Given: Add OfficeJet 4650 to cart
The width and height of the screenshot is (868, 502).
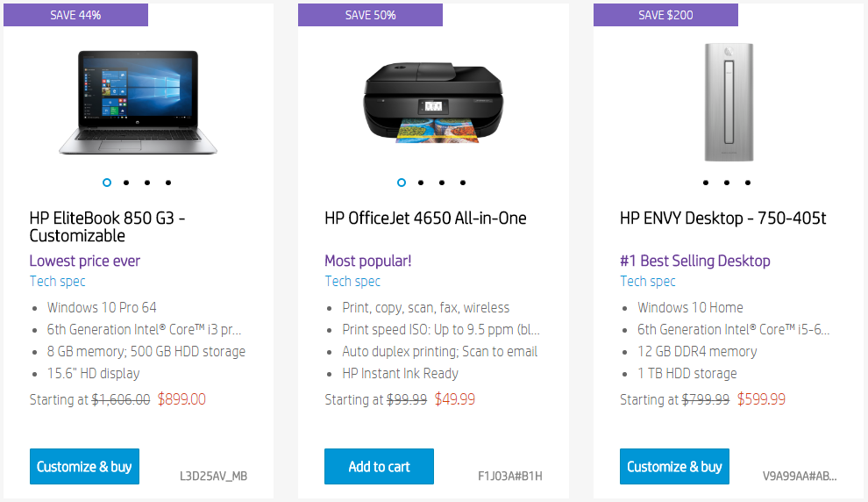Looking at the screenshot, I should [379, 467].
